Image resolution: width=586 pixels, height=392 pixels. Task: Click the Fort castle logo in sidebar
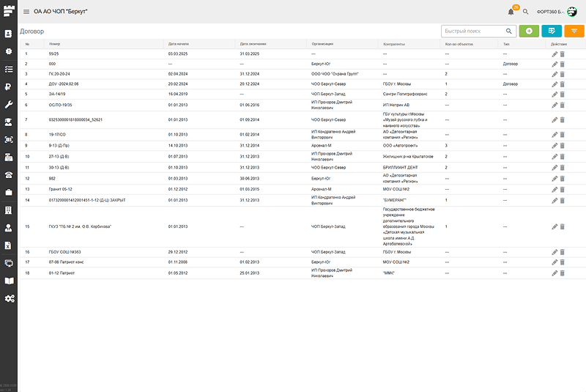[x=9, y=10]
